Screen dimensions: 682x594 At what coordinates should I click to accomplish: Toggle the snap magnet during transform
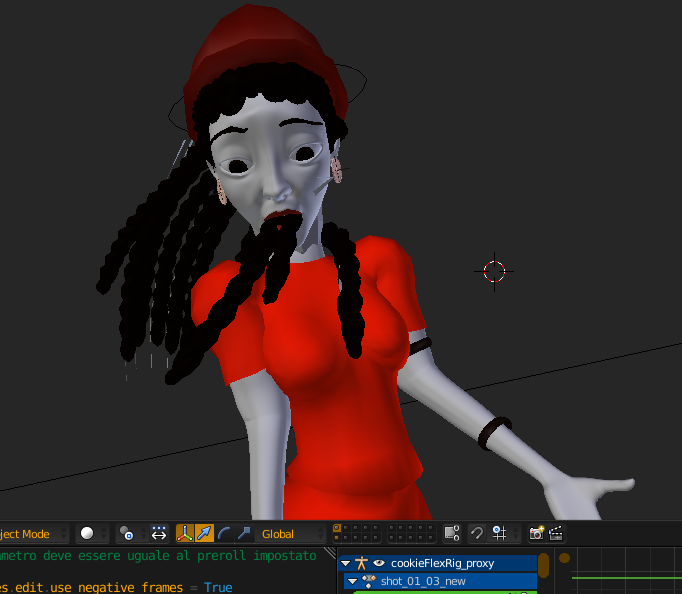(x=477, y=534)
